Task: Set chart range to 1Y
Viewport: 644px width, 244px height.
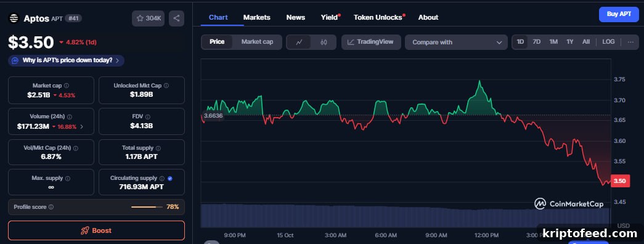Action: click(570, 42)
